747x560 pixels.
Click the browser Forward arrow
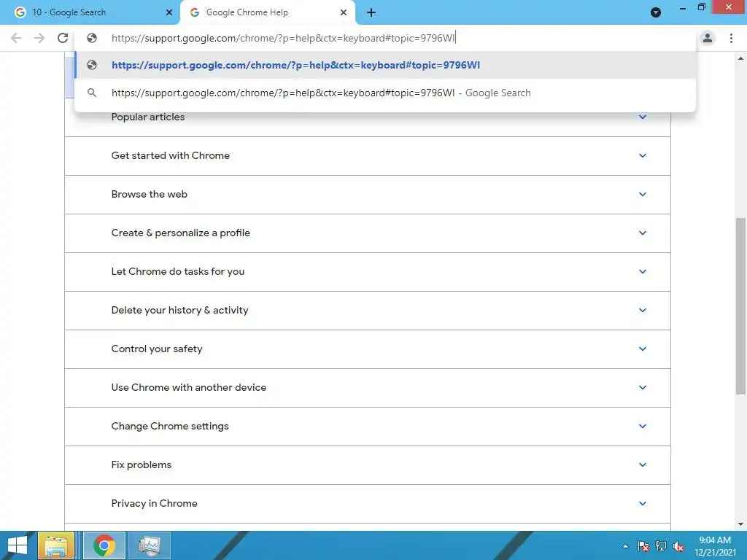click(x=39, y=38)
